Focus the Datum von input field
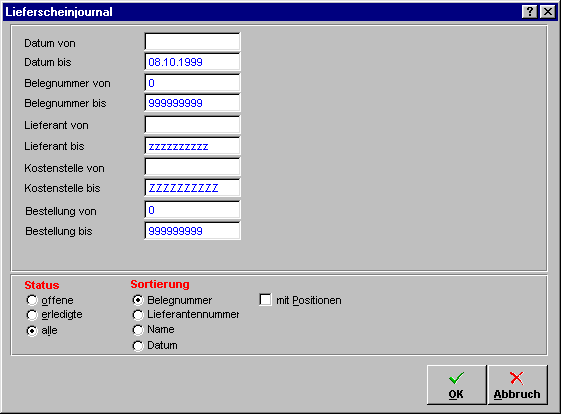 tap(192, 42)
